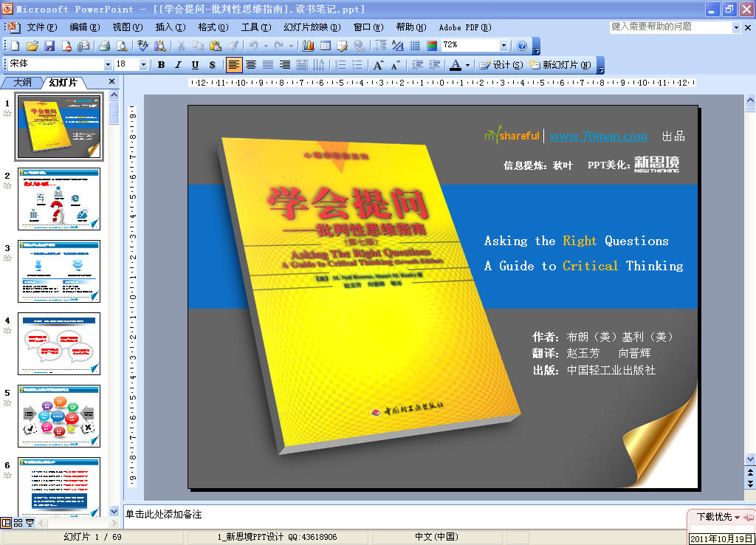The height and width of the screenshot is (545, 756).
Task: Switch to slide sorter view icon
Action: click(18, 523)
